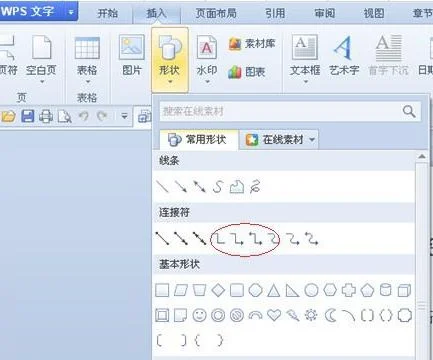Switch to the 审阅 ribbon tab

point(325,13)
